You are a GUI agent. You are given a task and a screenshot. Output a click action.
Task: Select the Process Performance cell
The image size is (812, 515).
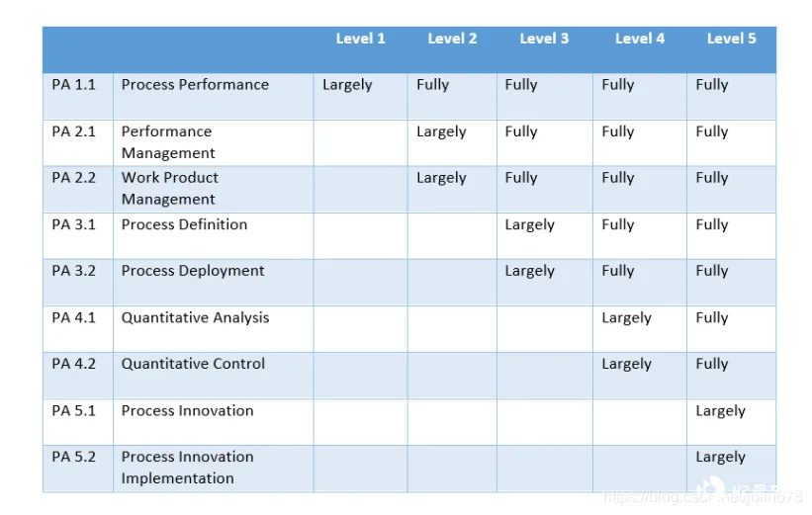195,85
